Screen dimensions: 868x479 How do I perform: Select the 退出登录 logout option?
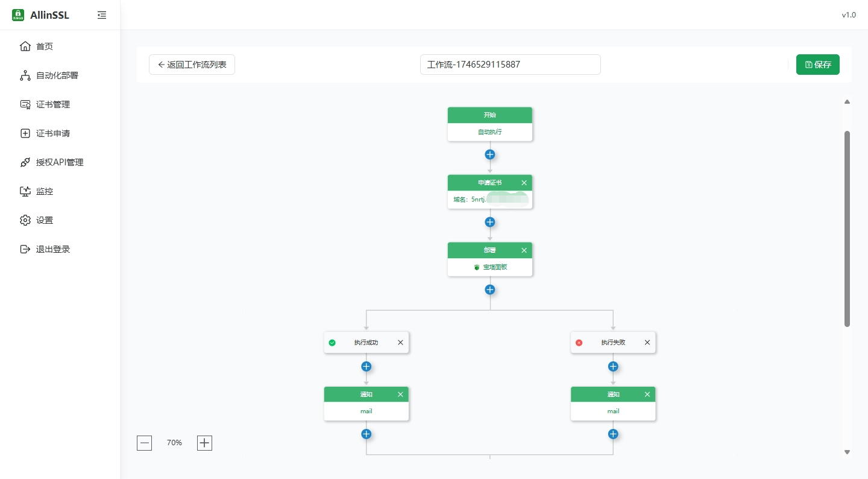[52, 249]
